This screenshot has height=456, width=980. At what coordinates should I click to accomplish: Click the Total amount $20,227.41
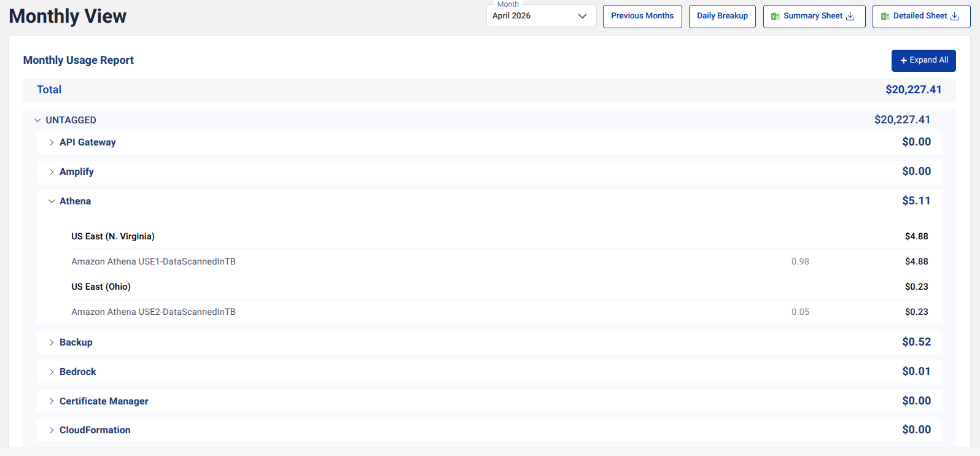tap(913, 90)
